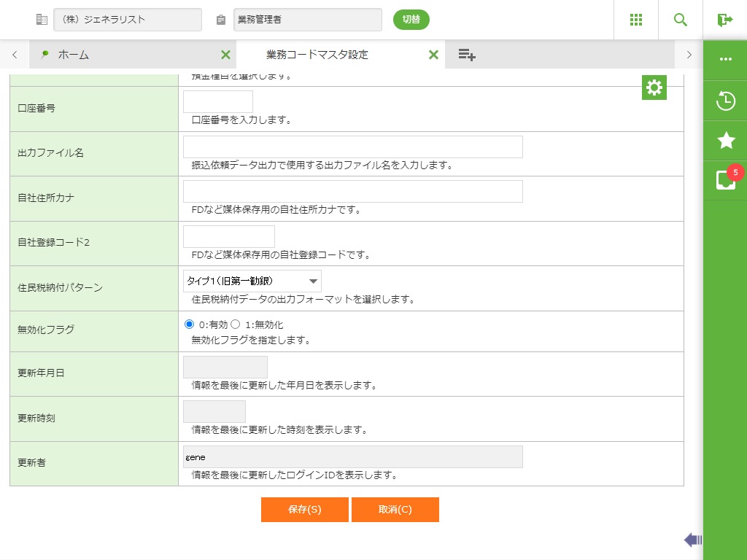Open the inbox icon with badge 5
This screenshot has width=747, height=560.
point(726,180)
